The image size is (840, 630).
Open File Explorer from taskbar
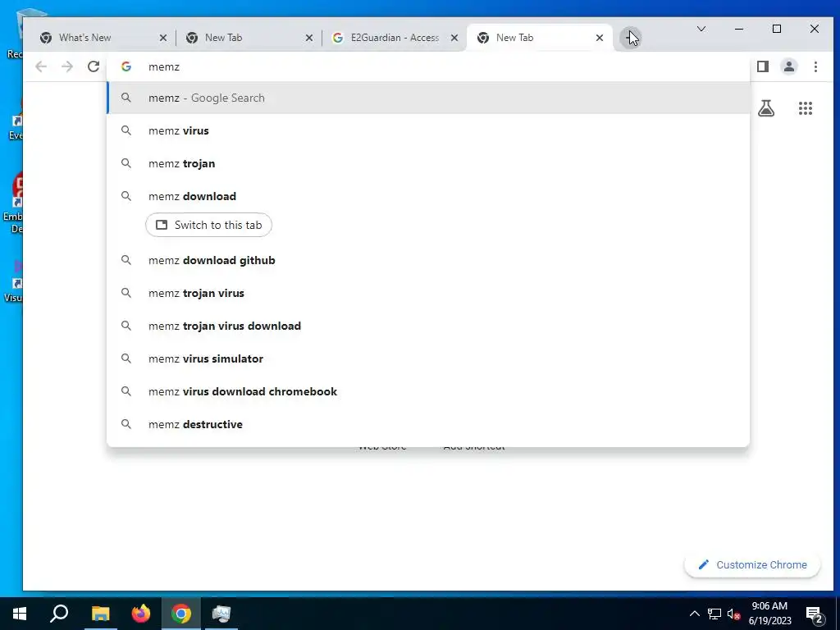pos(100,614)
